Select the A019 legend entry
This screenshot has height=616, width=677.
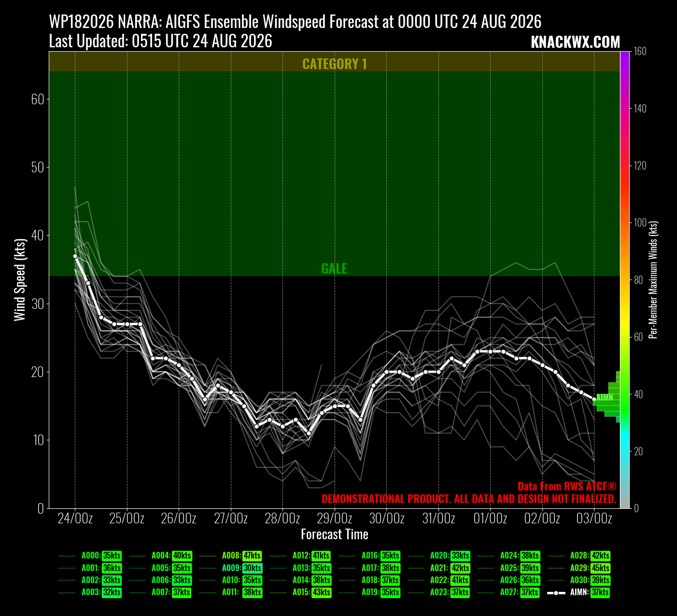(x=370, y=592)
